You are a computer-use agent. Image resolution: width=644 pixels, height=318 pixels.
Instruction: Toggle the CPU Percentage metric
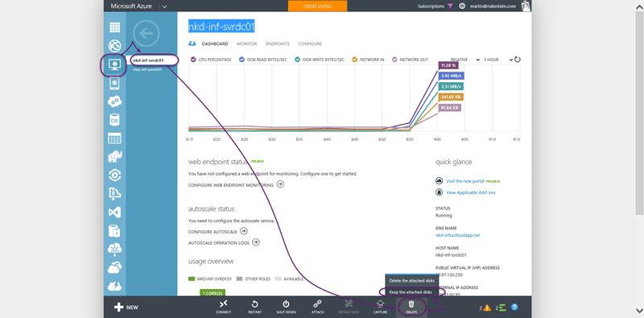[193, 60]
